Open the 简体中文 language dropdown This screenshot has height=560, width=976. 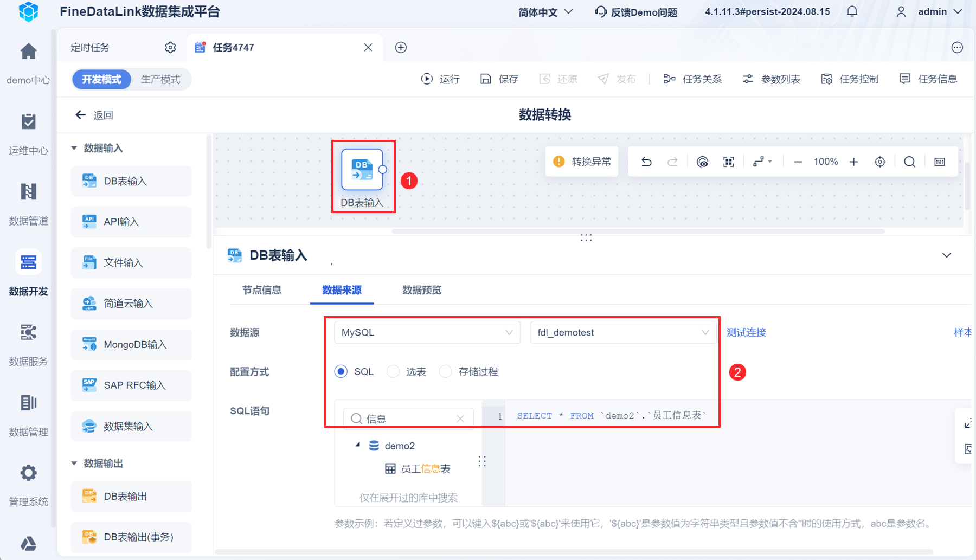point(545,12)
